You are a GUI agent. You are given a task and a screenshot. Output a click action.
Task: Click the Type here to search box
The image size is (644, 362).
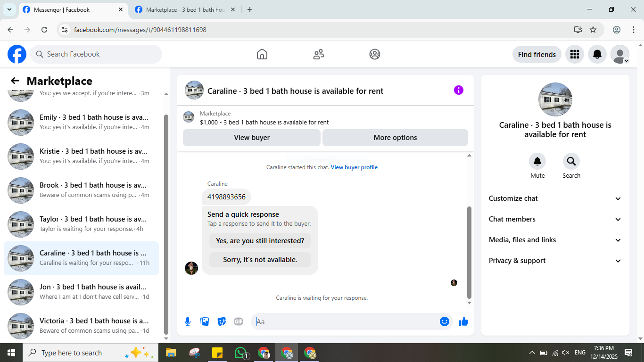91,353
